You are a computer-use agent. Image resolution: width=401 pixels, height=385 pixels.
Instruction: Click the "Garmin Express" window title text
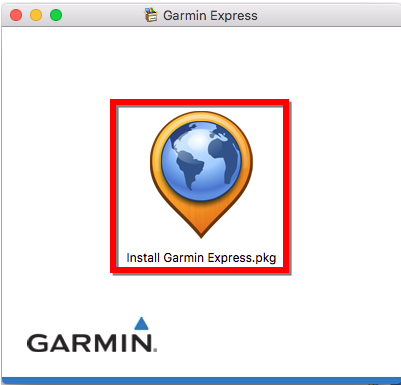tap(210, 16)
